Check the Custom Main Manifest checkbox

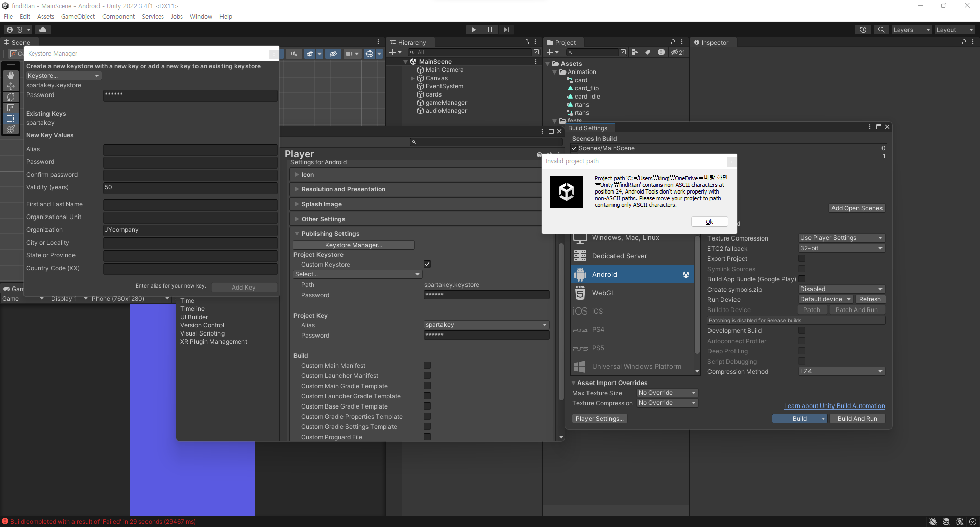coord(427,366)
